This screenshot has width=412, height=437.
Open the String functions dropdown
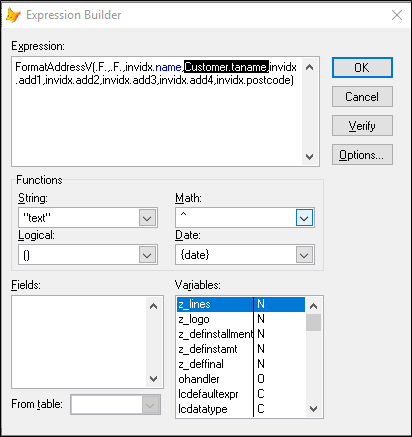coord(147,218)
